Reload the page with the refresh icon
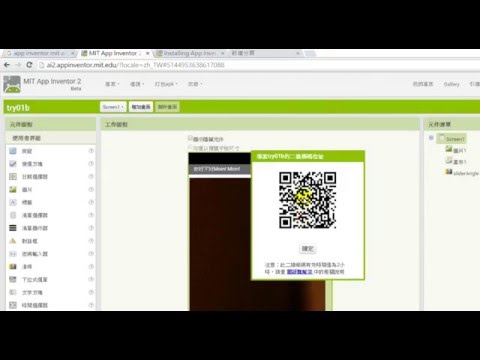The height and width of the screenshot is (360, 480). pos(29,65)
